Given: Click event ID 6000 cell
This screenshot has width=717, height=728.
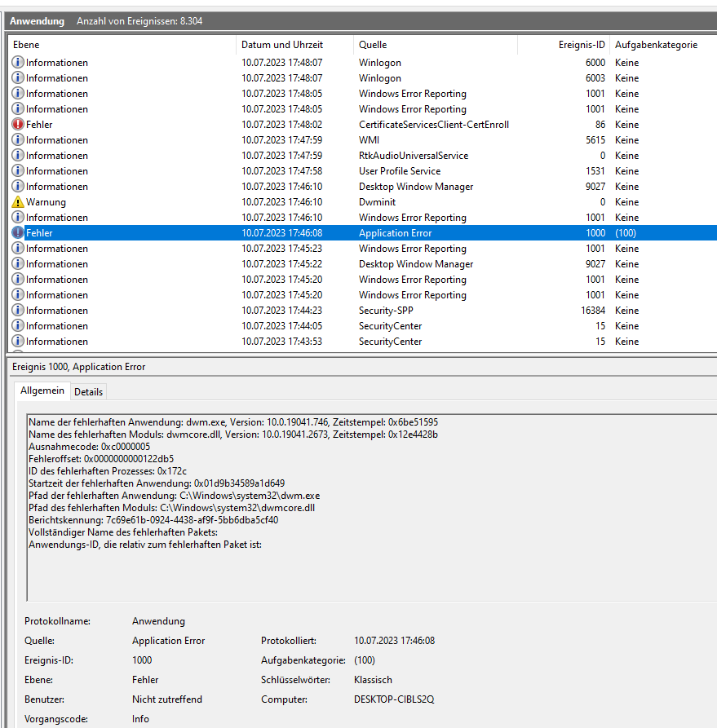Looking at the screenshot, I should 595,62.
